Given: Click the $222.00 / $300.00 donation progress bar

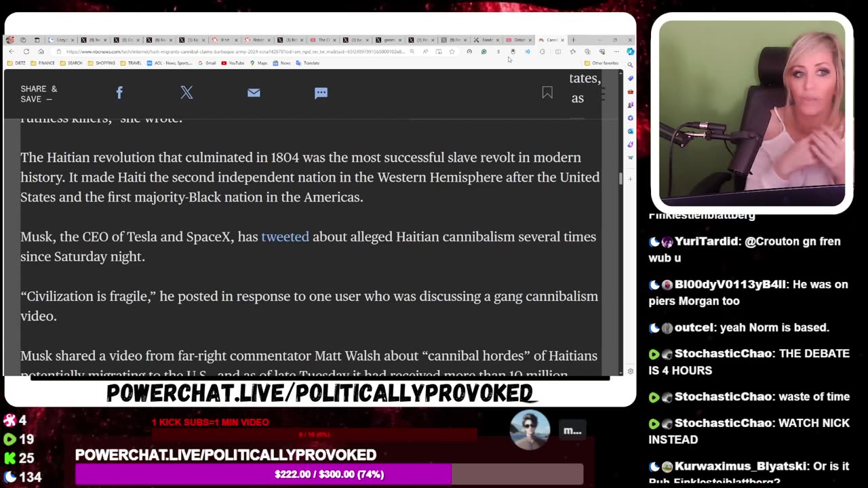Looking at the screenshot, I should click(x=329, y=474).
